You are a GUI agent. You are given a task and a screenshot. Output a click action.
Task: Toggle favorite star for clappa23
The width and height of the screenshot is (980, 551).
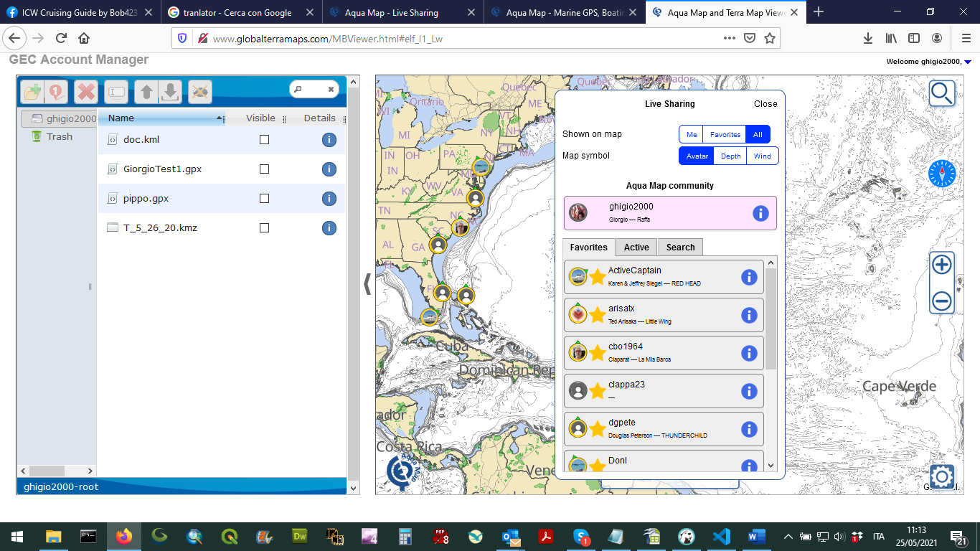tap(598, 391)
